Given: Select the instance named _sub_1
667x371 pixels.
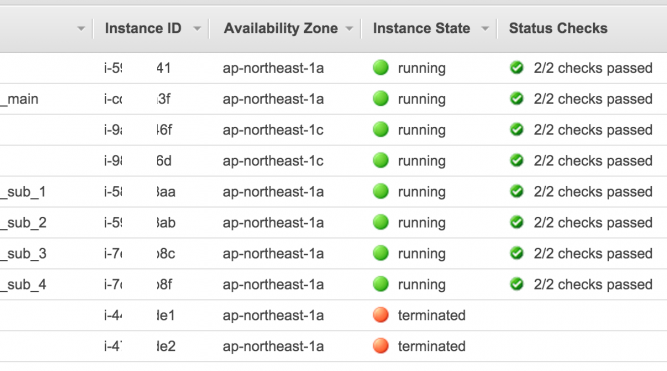Looking at the screenshot, I should tap(23, 192).
